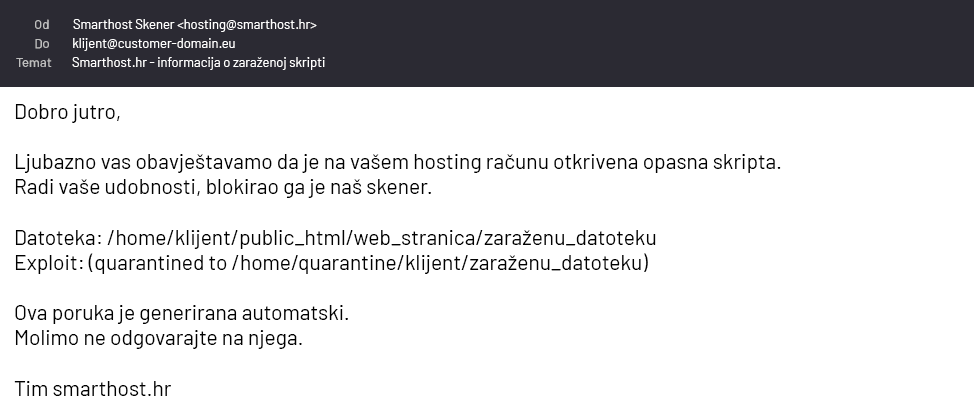Click the sender name Smarthost Skener
Screen dimensions: 974x420
coord(123,25)
